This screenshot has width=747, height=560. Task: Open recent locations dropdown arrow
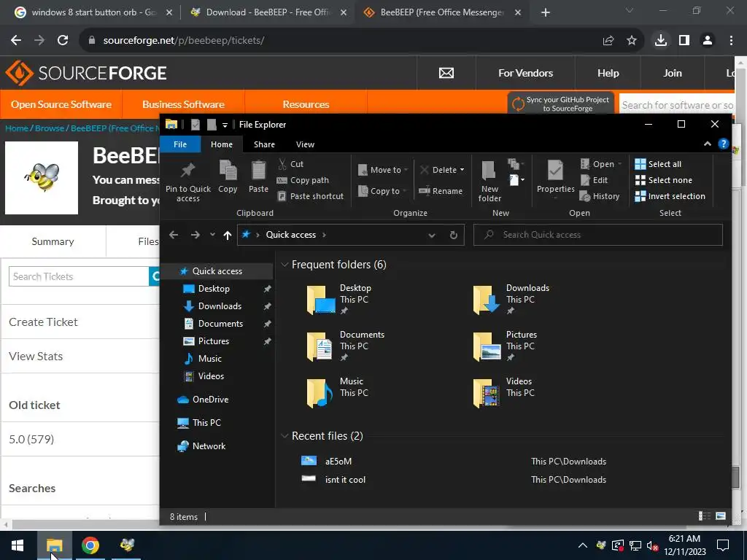coord(212,235)
